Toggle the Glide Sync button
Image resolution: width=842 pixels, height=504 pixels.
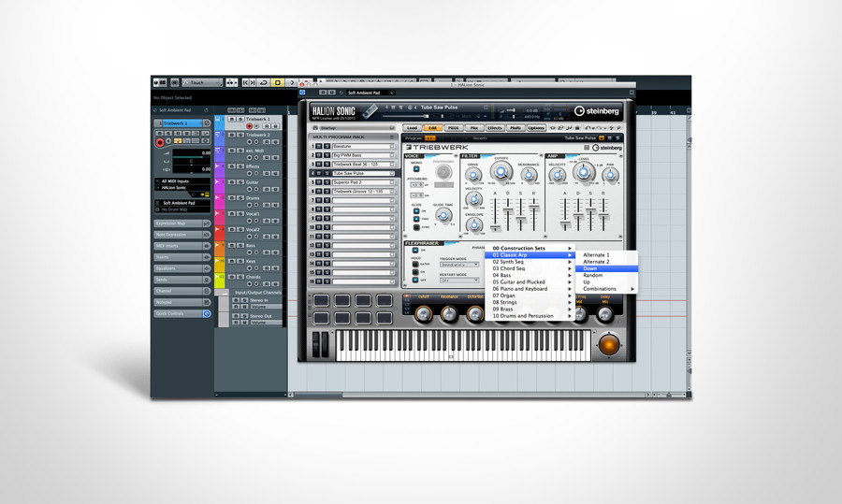(416, 227)
